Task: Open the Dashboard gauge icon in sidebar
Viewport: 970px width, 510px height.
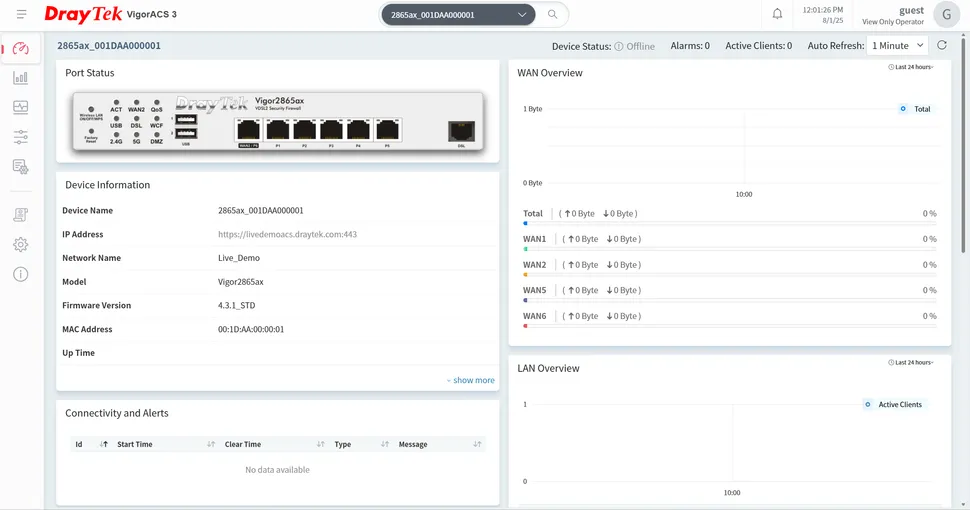Action: 21,49
